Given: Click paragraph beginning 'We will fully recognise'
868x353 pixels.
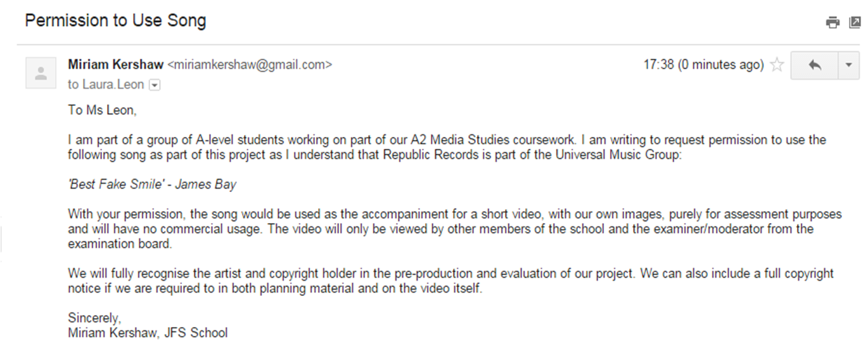Looking at the screenshot, I should click(451, 281).
